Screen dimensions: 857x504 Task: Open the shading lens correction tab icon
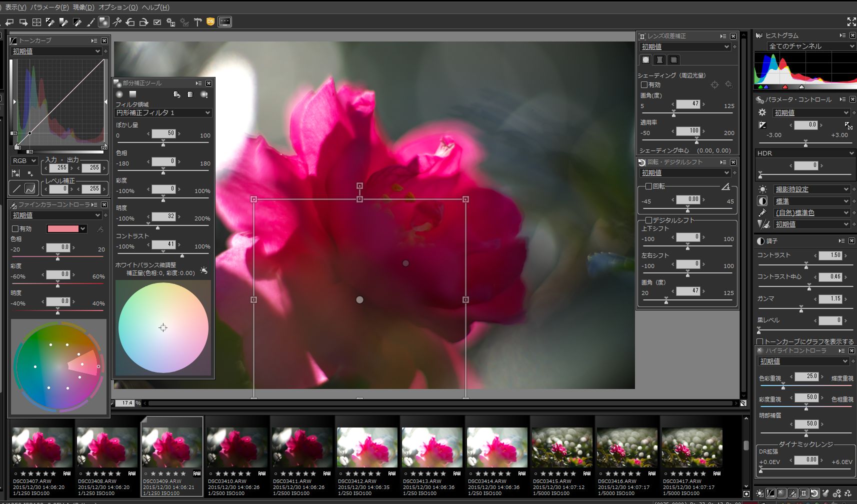645,59
